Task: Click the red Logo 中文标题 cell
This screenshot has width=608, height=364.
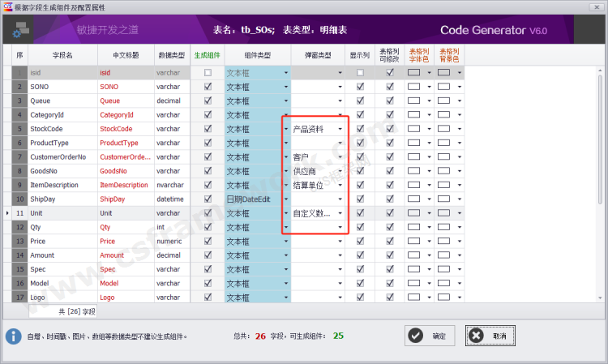Action: pyautogui.click(x=126, y=298)
